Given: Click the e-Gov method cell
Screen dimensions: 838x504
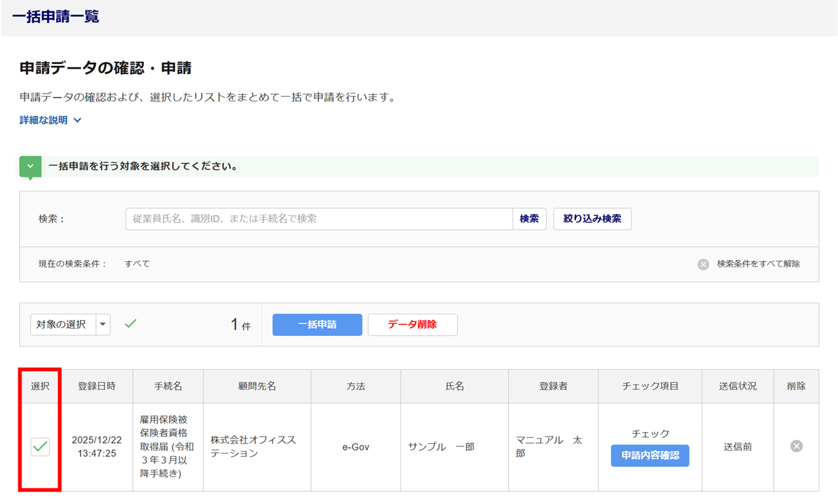Looking at the screenshot, I should 355,447.
